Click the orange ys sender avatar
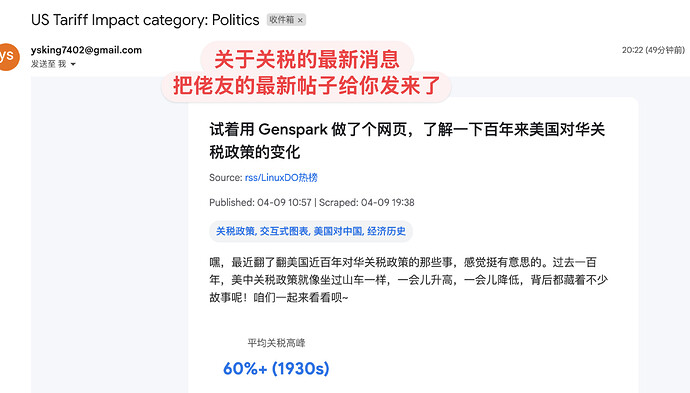Viewport: 690px width, 393px height. [x=9, y=56]
